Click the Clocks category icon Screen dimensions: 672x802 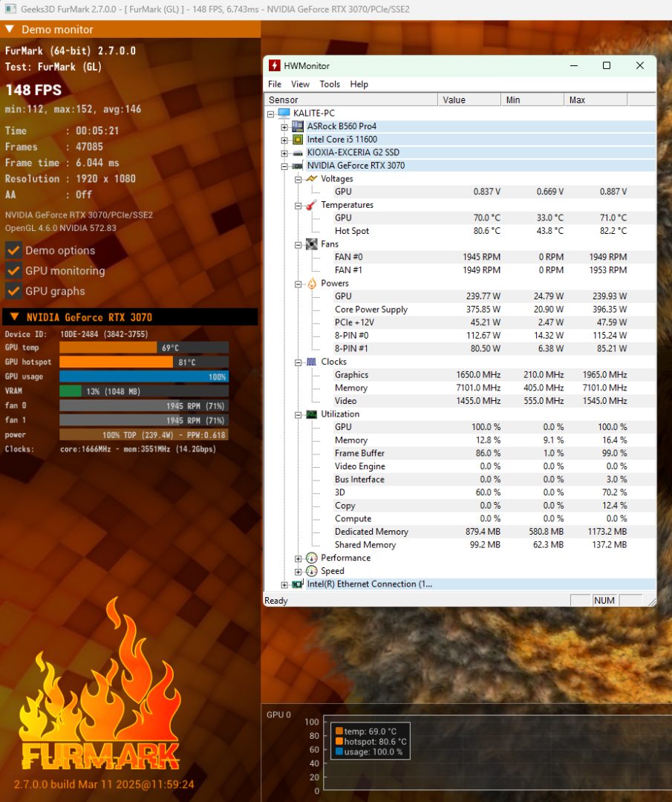coord(311,362)
